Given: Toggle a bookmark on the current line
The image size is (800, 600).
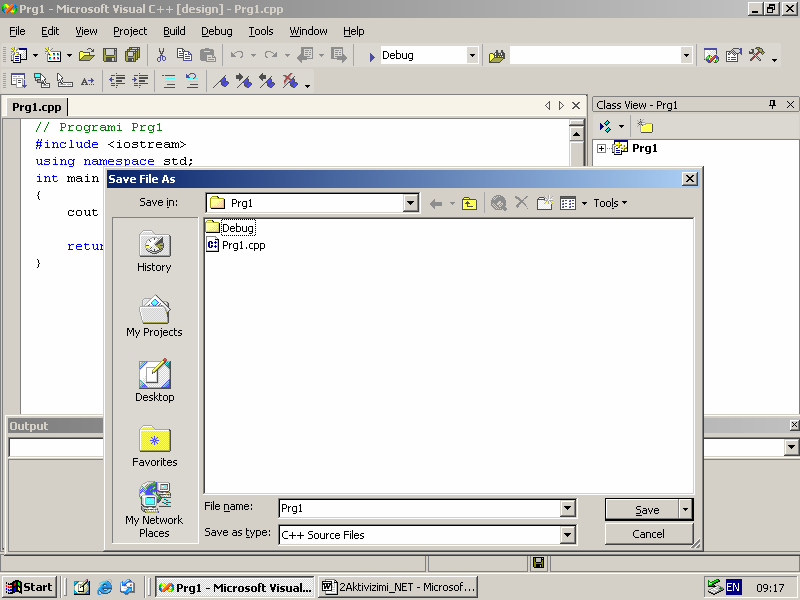Looking at the screenshot, I should tap(221, 81).
